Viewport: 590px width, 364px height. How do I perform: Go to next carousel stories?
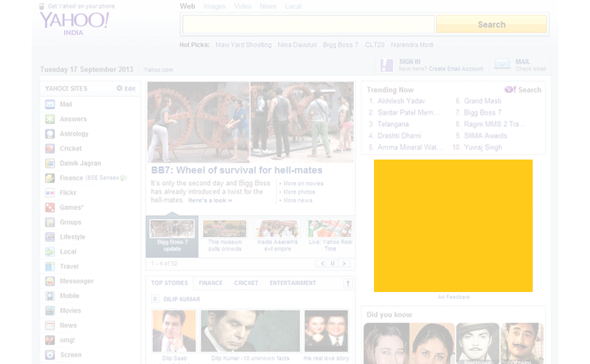click(344, 263)
